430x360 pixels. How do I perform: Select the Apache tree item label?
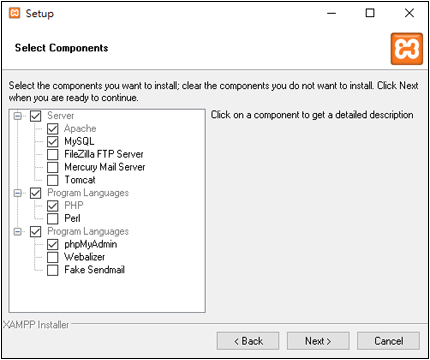point(80,129)
